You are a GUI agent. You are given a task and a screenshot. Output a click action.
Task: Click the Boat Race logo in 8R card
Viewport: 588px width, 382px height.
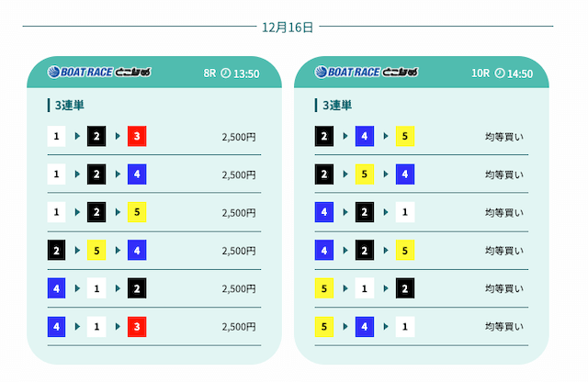point(99,73)
